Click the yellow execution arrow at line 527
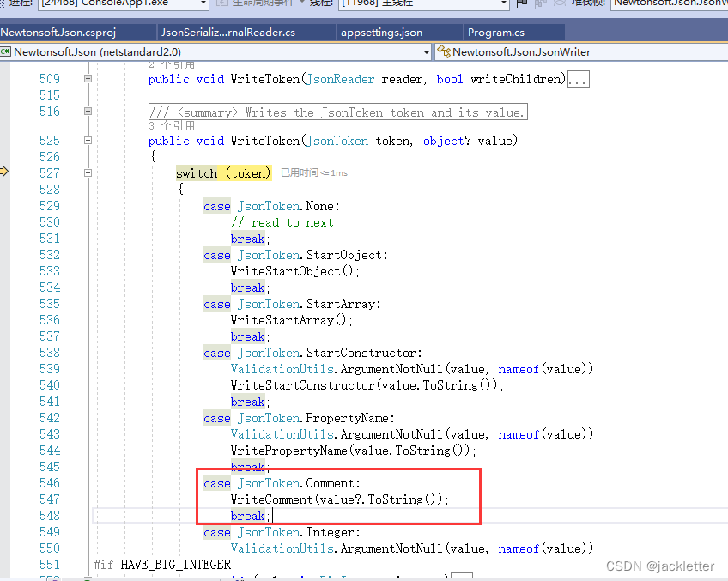This screenshot has height=581, width=728. coord(5,172)
